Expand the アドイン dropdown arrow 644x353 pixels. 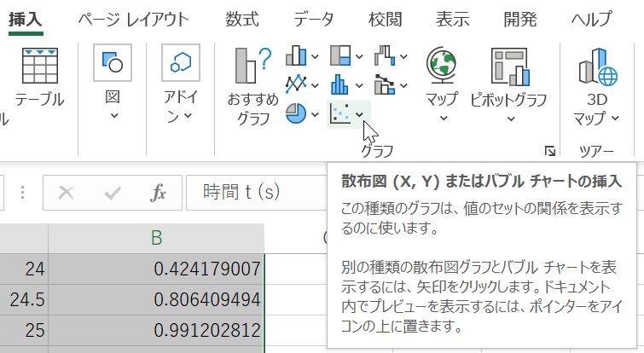pyautogui.click(x=188, y=116)
